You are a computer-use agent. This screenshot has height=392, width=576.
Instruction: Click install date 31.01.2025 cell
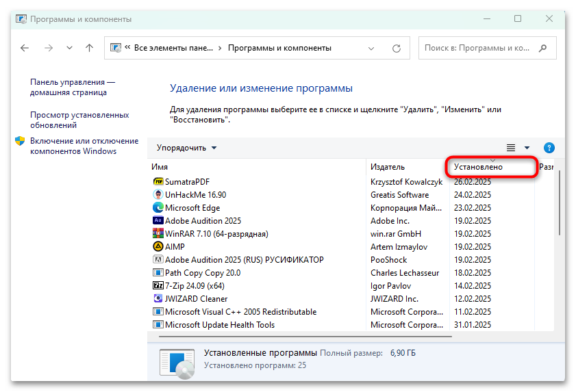click(x=473, y=325)
